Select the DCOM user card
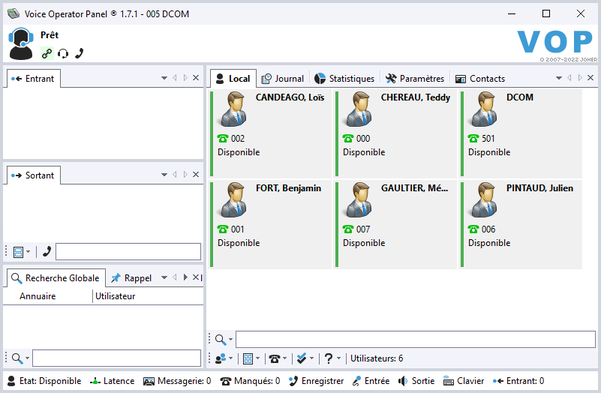Viewport: 601px width, 393px height. click(521, 133)
